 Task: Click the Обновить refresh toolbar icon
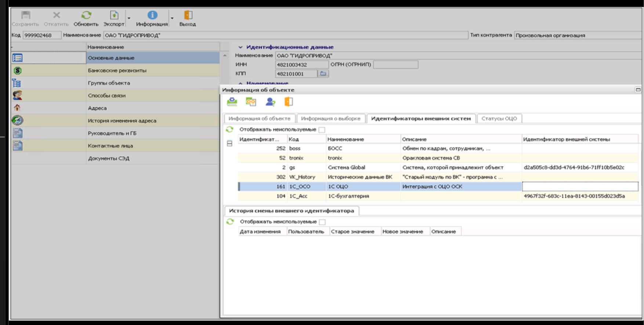coord(86,15)
